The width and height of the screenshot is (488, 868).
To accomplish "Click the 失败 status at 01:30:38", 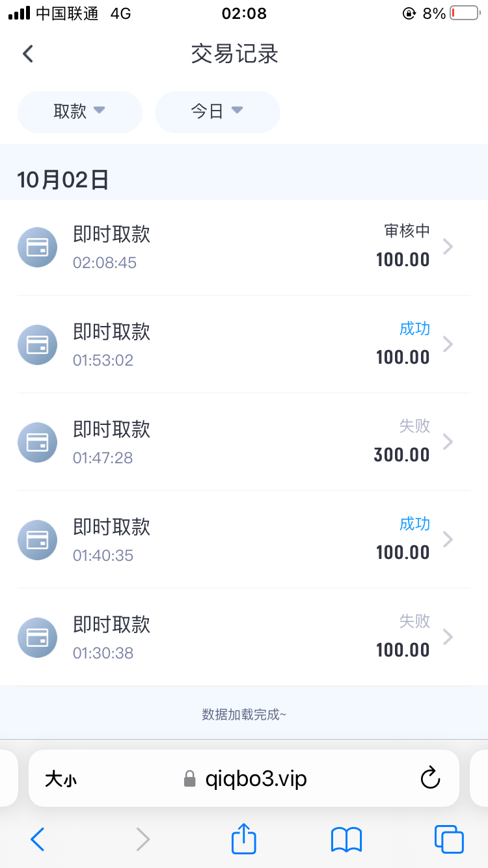I will [414, 621].
